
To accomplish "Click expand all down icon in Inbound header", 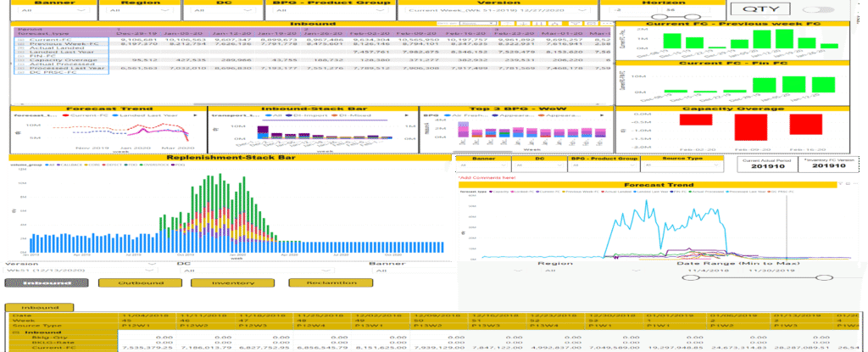I will click(554, 23).
